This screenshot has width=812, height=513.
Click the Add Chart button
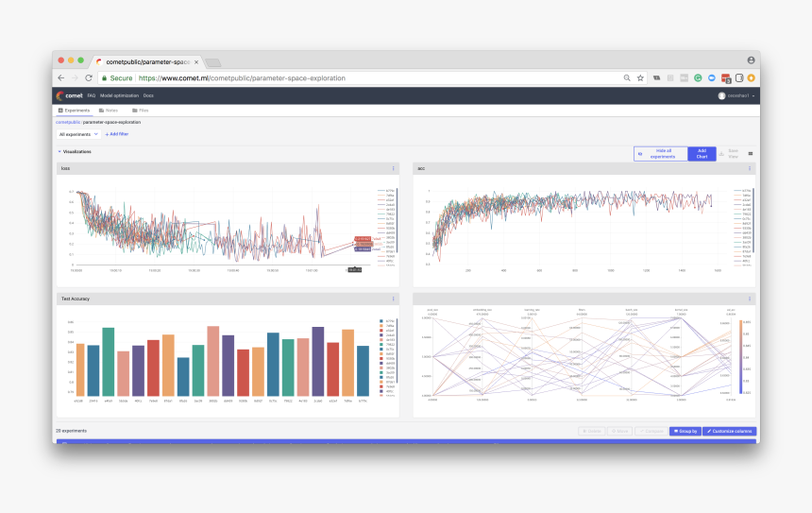point(702,153)
